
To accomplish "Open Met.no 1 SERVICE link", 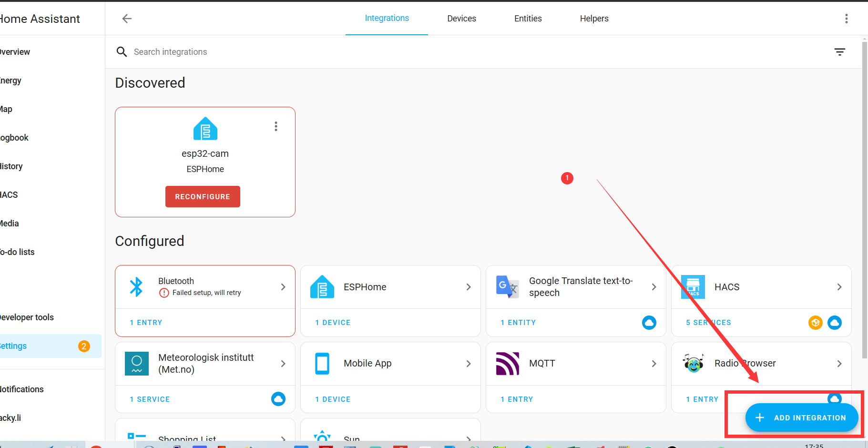I will pos(150,399).
